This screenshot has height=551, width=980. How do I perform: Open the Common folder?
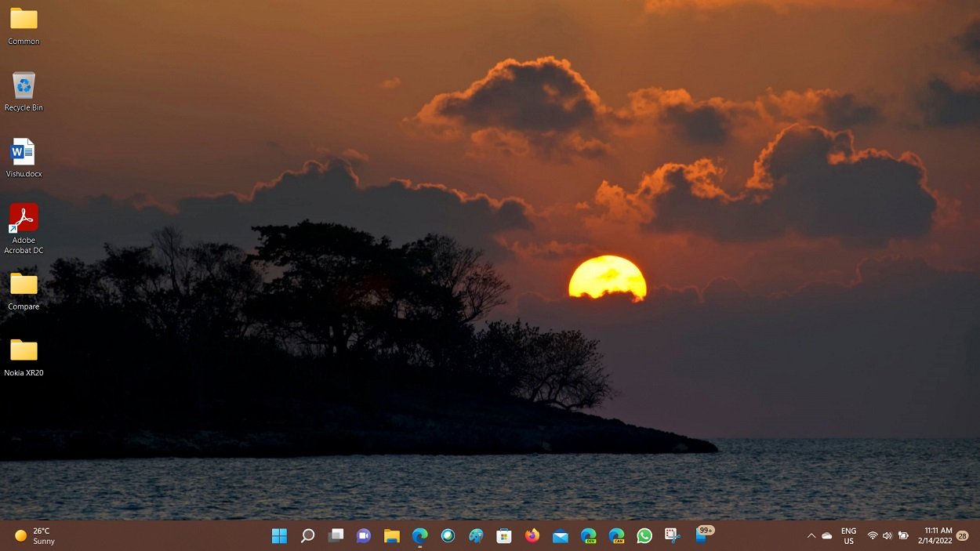pyautogui.click(x=24, y=22)
